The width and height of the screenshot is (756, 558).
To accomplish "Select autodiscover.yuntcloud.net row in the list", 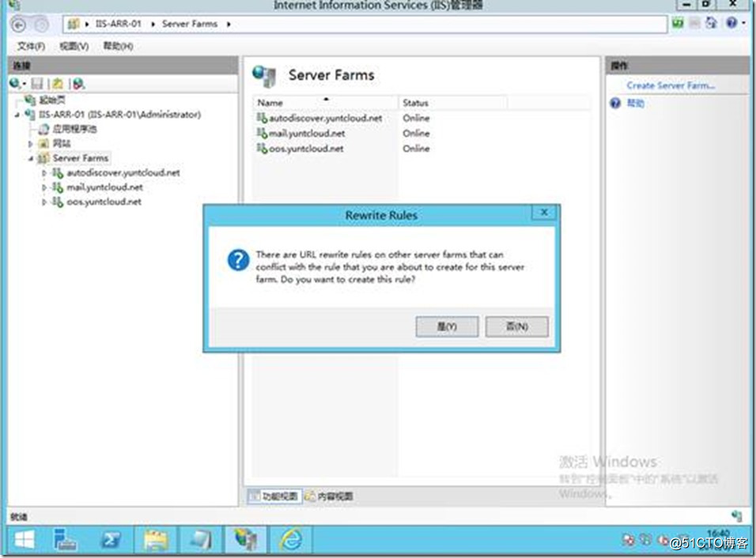I will pos(421,118).
